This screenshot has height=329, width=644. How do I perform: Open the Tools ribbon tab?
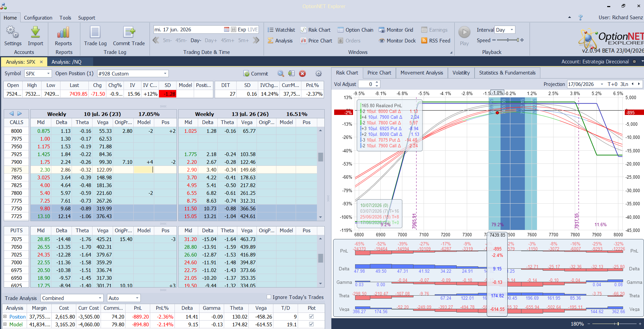click(x=65, y=18)
